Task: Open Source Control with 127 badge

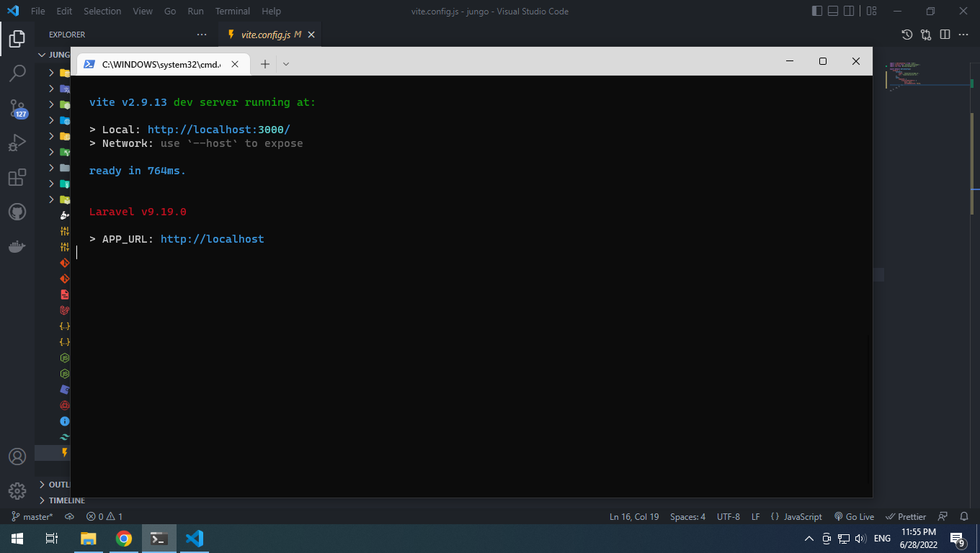Action: tap(17, 109)
